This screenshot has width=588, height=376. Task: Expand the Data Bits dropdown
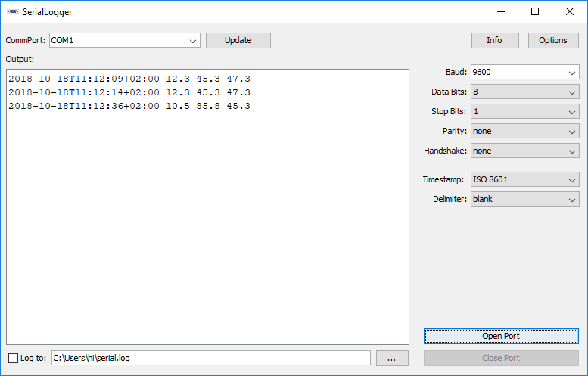coord(524,92)
